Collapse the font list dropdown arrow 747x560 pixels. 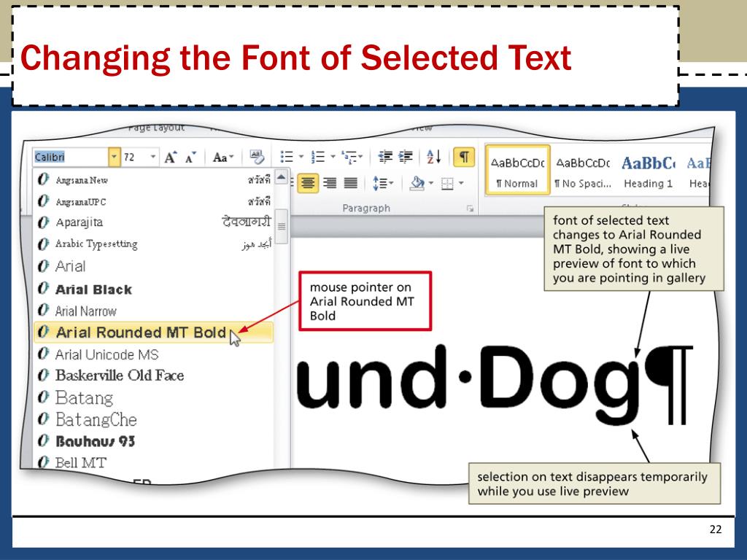pos(114,157)
